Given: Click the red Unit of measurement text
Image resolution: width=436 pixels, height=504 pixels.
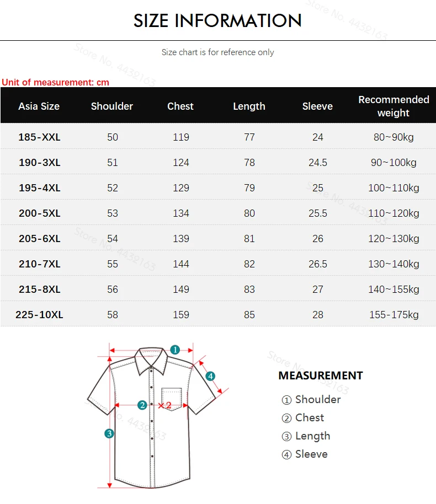Looking at the screenshot, I should [x=55, y=83].
